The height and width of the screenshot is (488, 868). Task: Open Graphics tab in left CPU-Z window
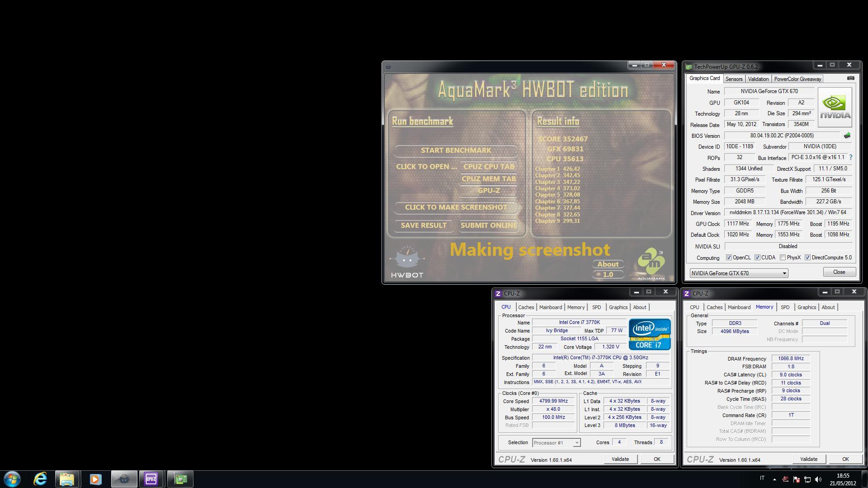point(618,307)
